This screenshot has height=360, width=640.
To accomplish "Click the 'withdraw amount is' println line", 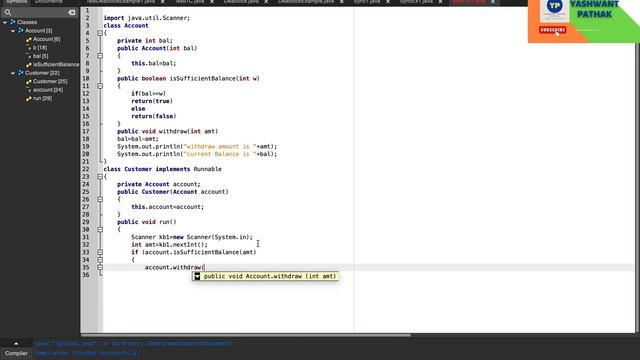I will [197, 147].
